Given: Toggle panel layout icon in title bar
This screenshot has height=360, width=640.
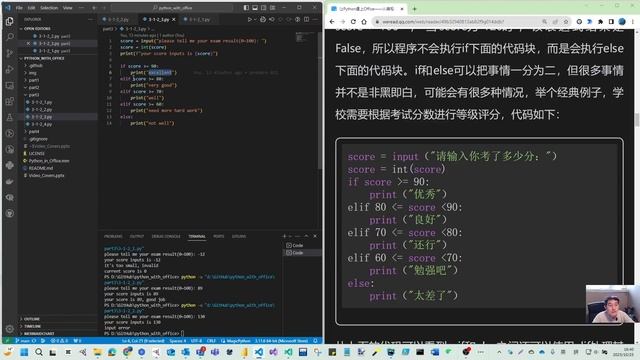Looking at the screenshot, I should tap(255, 8).
